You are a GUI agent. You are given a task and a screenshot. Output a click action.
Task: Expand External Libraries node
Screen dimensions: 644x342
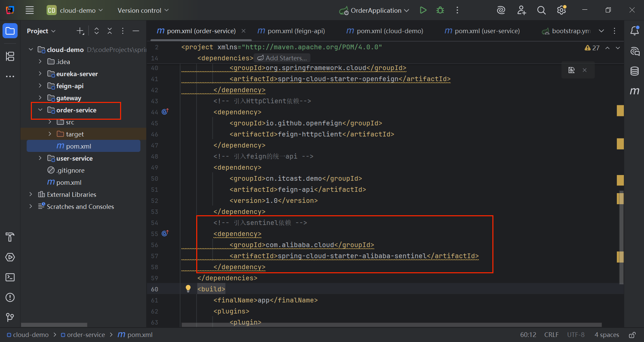[x=31, y=194]
